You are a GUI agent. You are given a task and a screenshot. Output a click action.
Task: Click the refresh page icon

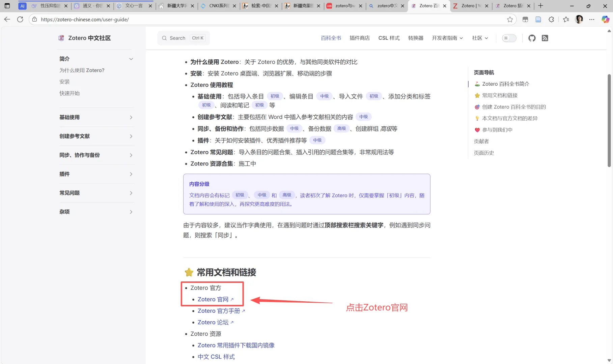tap(20, 19)
